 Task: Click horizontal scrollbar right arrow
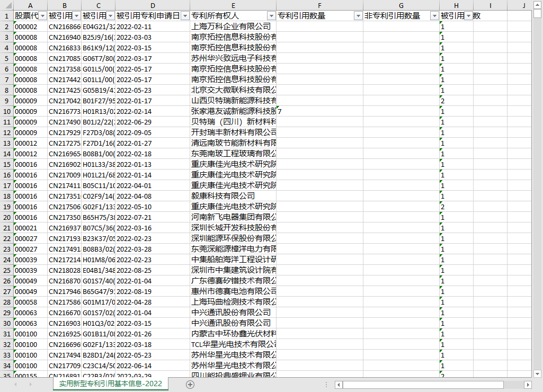click(528, 385)
